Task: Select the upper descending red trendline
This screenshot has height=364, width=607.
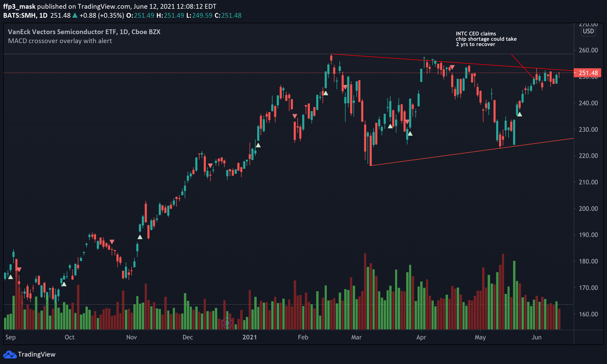Action: pos(452,62)
